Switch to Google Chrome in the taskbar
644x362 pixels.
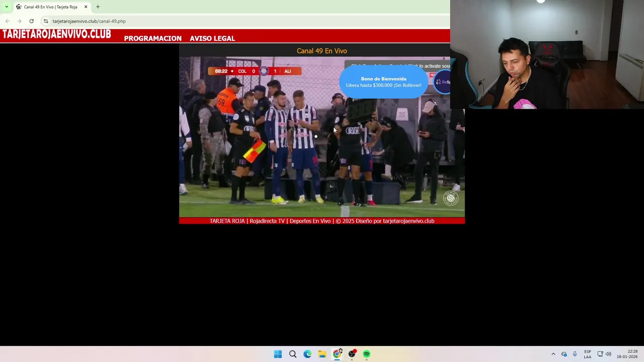click(337, 354)
